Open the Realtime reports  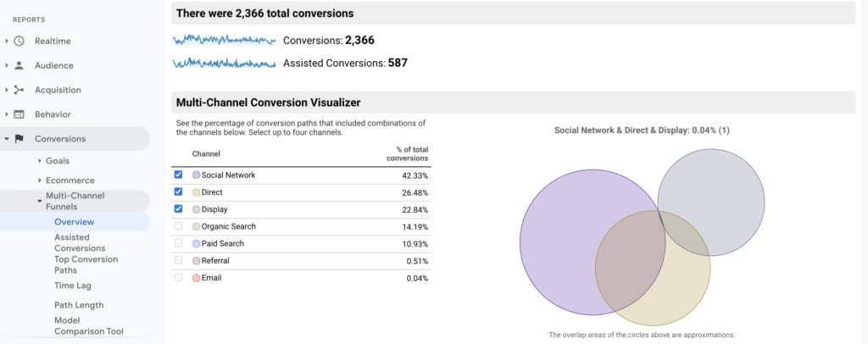point(53,41)
